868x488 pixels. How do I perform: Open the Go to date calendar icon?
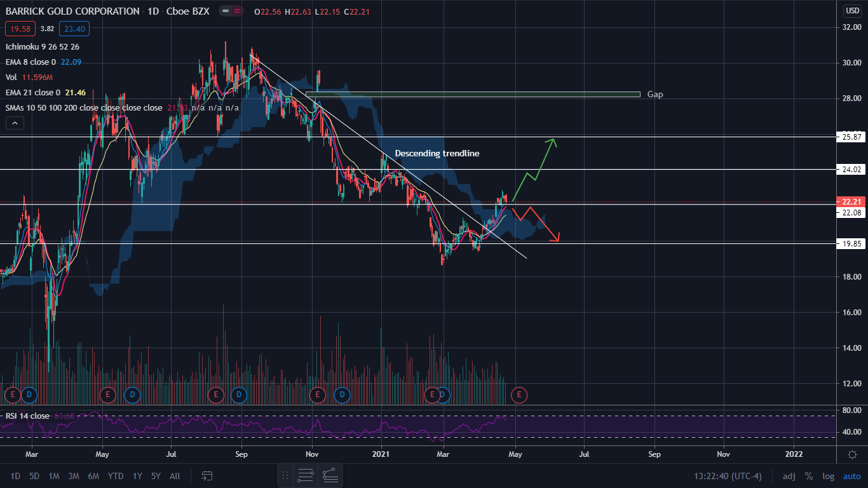tap(207, 475)
